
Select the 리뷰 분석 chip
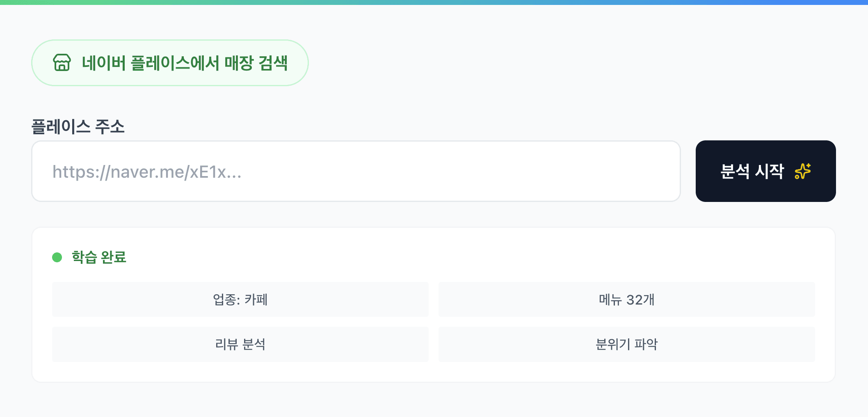click(240, 344)
